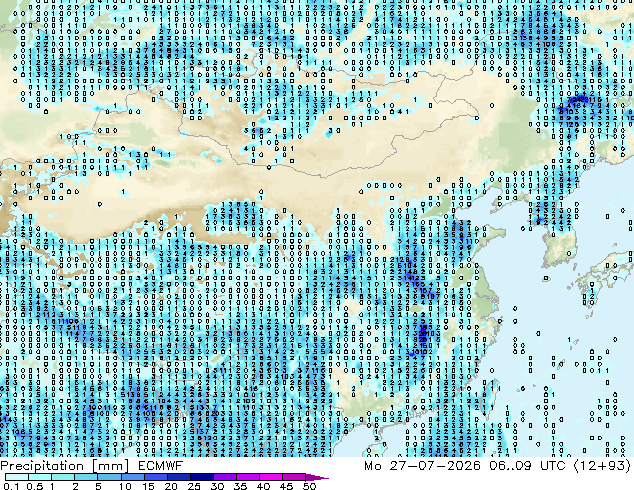Image resolution: width=634 pixels, height=490 pixels.
Task: Pick the 15–20 mm blue legend swatch
Action: pyautogui.click(x=155, y=477)
